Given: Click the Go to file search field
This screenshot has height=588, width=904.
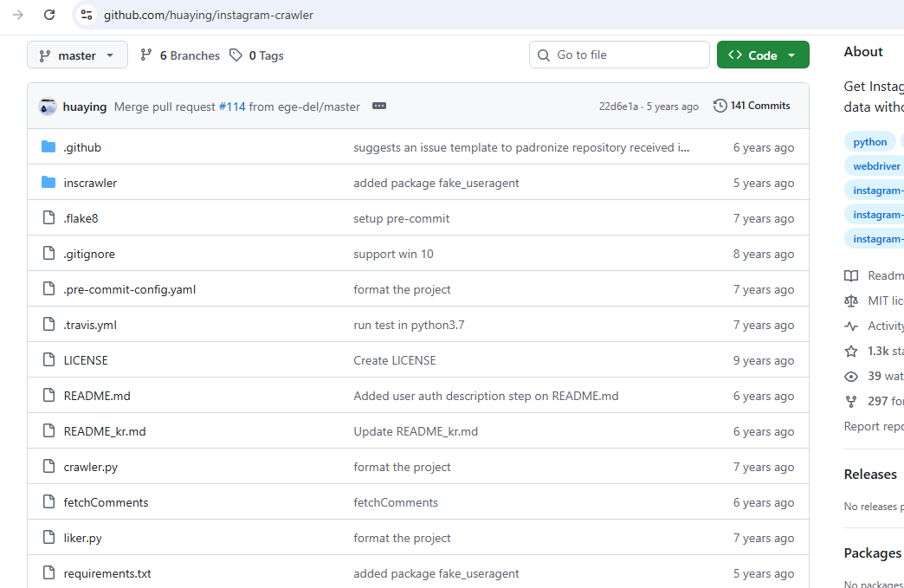Looking at the screenshot, I should point(619,55).
